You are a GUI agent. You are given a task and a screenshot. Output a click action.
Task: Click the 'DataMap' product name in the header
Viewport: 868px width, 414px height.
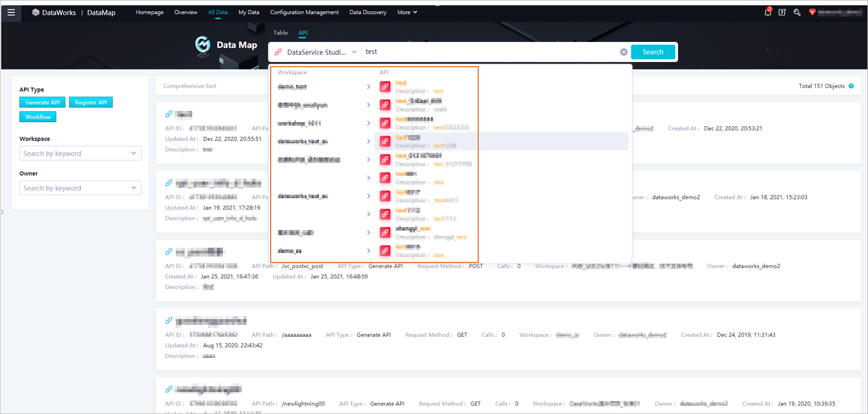[x=101, y=12]
